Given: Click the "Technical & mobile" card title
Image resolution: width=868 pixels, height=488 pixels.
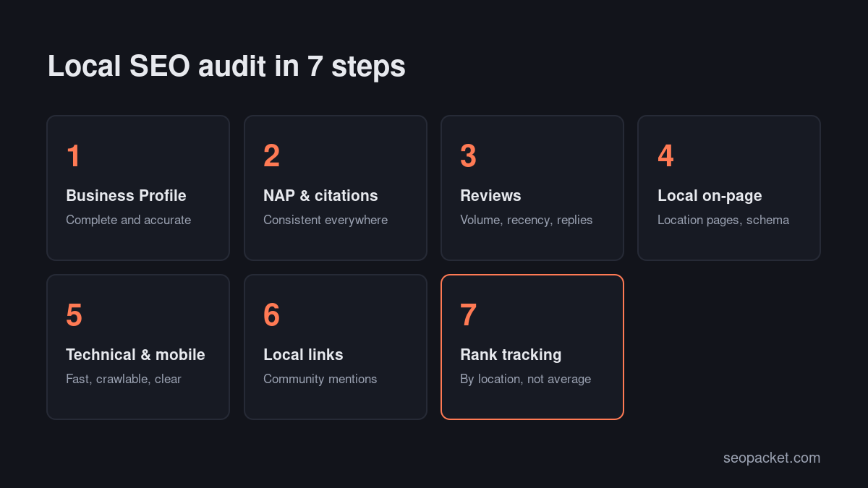Looking at the screenshot, I should (135, 355).
